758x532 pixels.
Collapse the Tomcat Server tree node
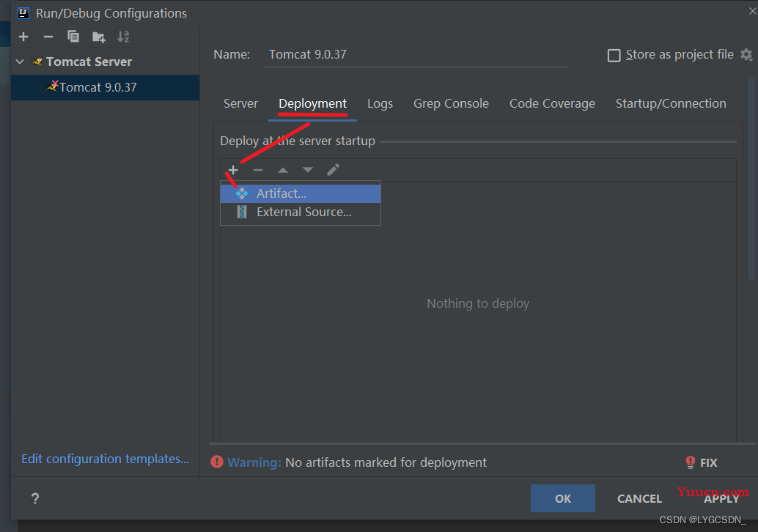(x=20, y=62)
